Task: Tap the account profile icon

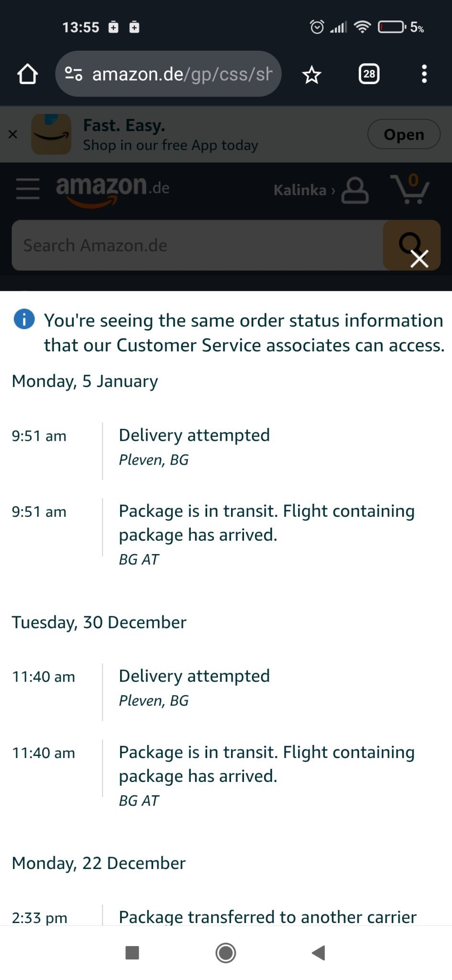Action: coord(355,190)
